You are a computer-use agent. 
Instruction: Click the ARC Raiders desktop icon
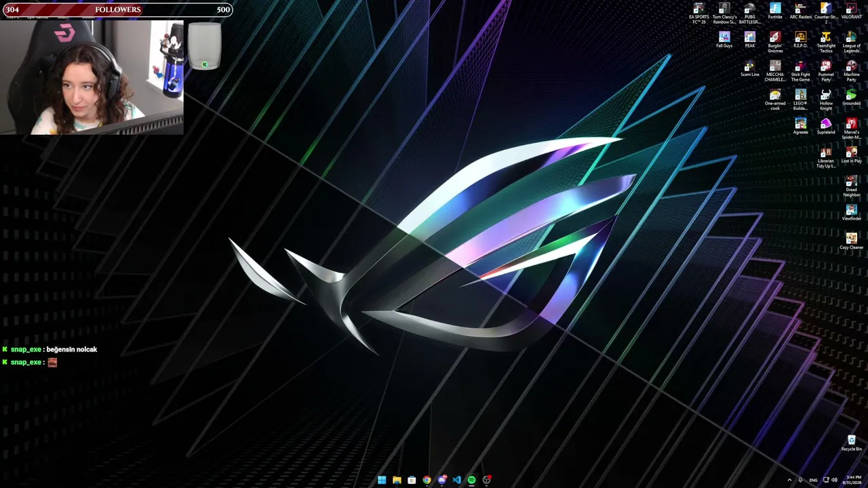800,12
